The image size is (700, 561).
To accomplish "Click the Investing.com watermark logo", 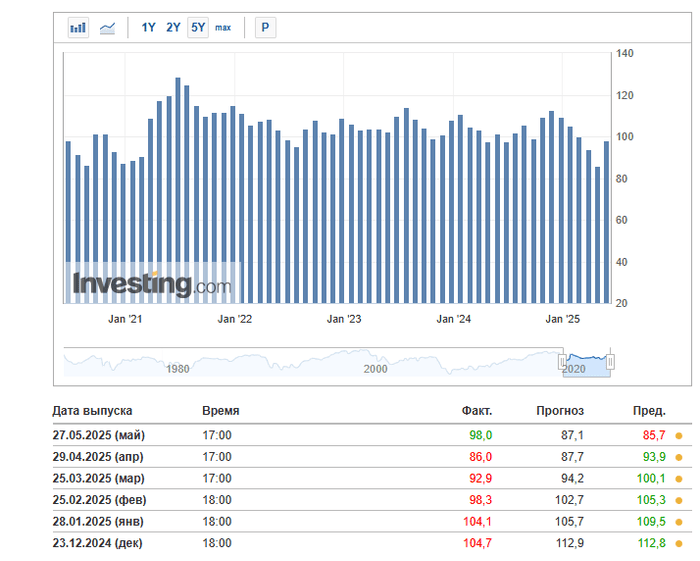I will [x=152, y=284].
